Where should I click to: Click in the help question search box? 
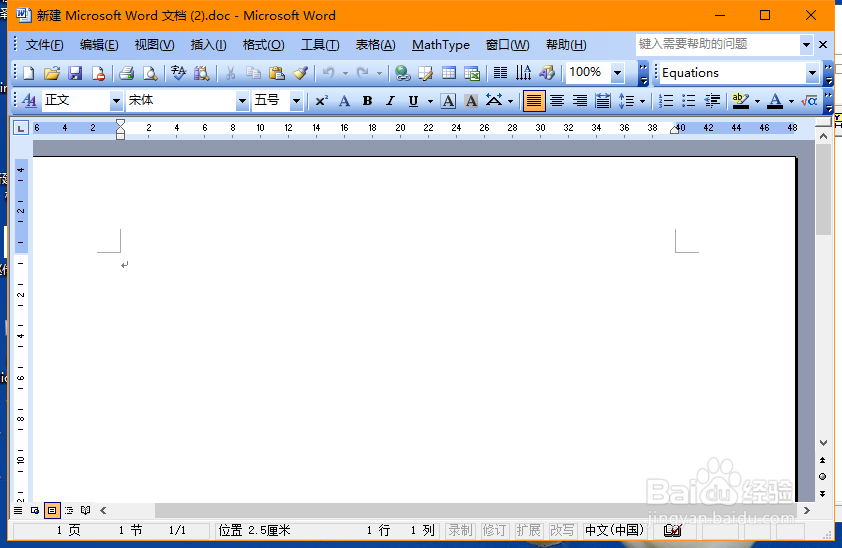click(x=717, y=45)
